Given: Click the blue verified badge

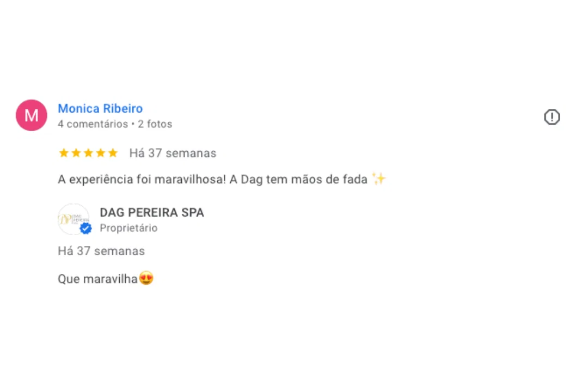Looking at the screenshot, I should [86, 228].
